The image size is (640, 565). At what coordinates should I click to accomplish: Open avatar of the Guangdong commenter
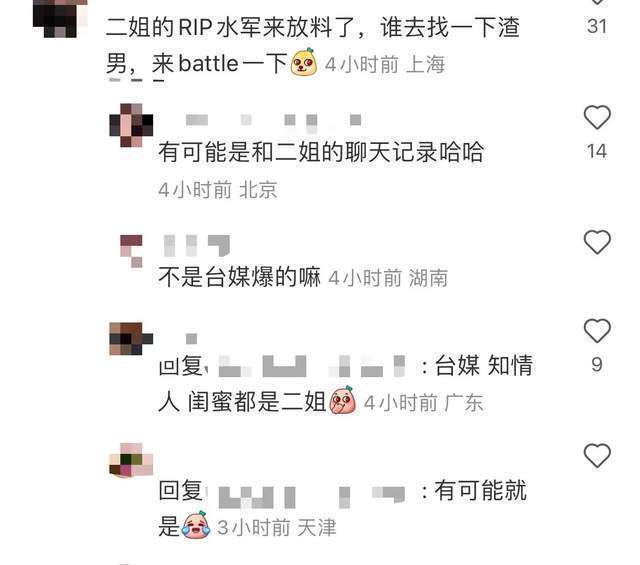pos(131,338)
